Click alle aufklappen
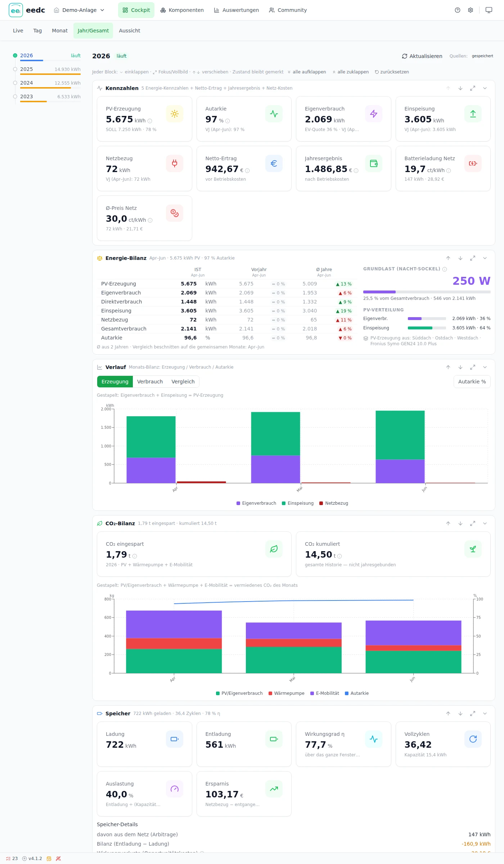 (x=307, y=72)
